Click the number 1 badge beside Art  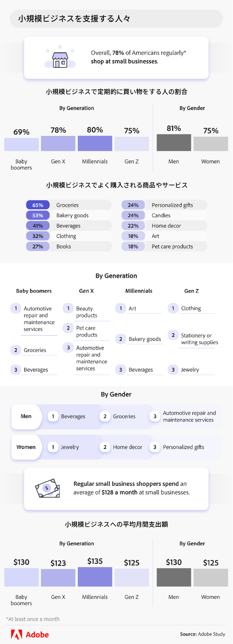121,308
